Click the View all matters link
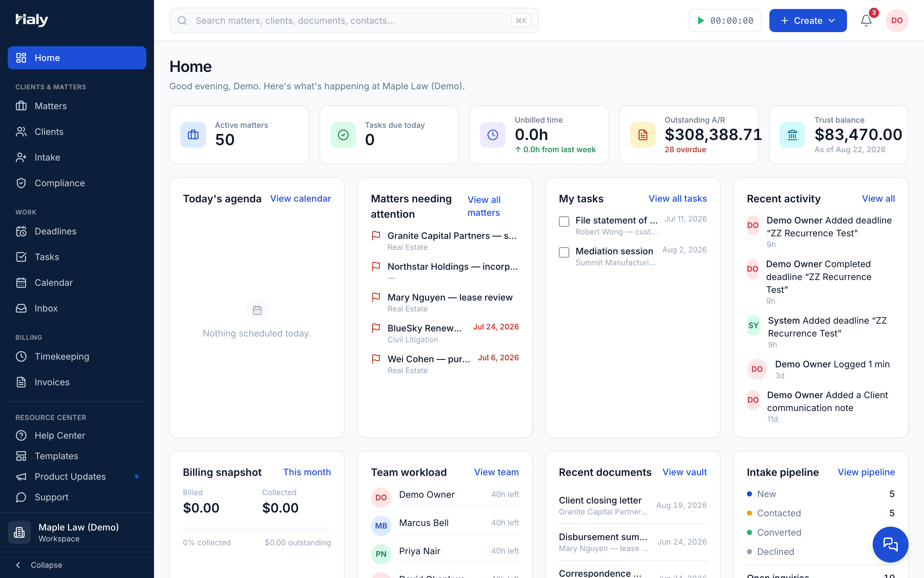 (x=484, y=206)
